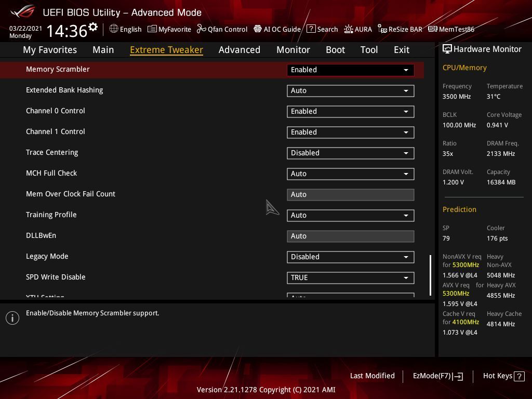Click the DLLBwEn Auto field
The width and height of the screenshot is (532, 399).
(351, 236)
